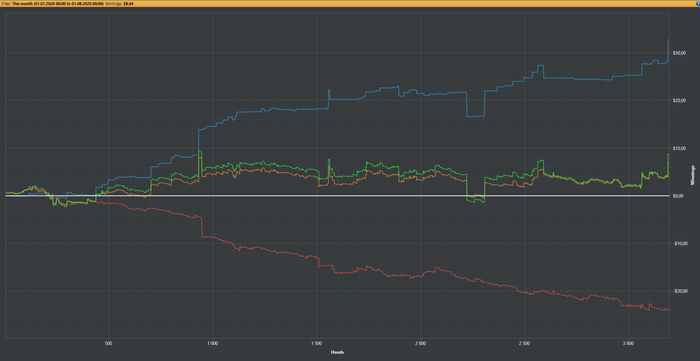The image size is (700, 361).
Task: Click the 'This month' filter date range text
Action: coord(58,3)
